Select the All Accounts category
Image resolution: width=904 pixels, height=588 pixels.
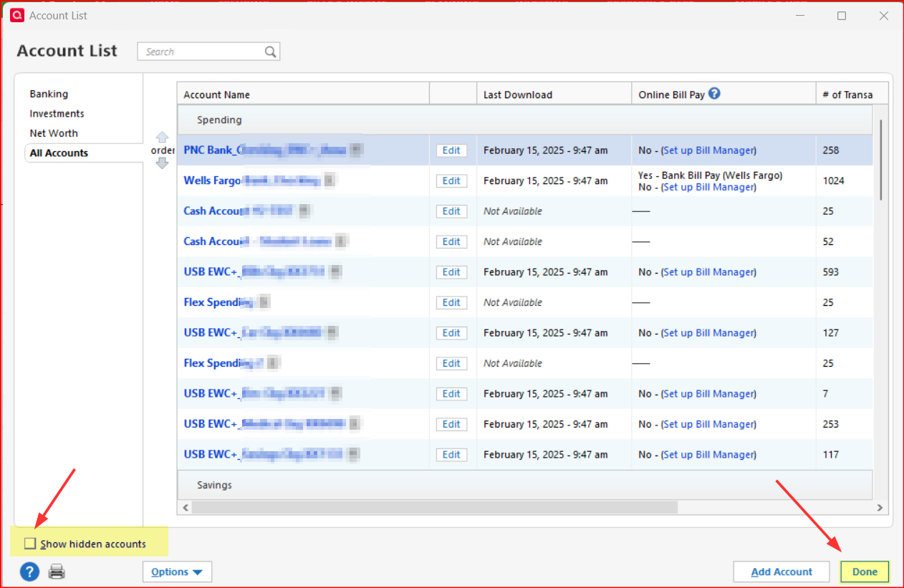point(59,153)
